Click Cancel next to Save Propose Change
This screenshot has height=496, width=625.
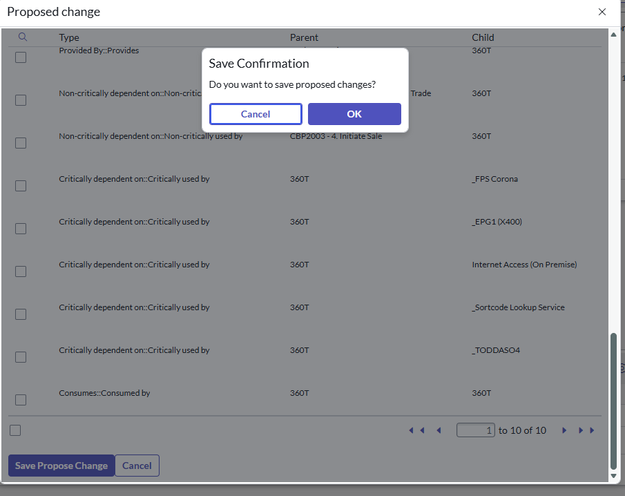coord(137,465)
